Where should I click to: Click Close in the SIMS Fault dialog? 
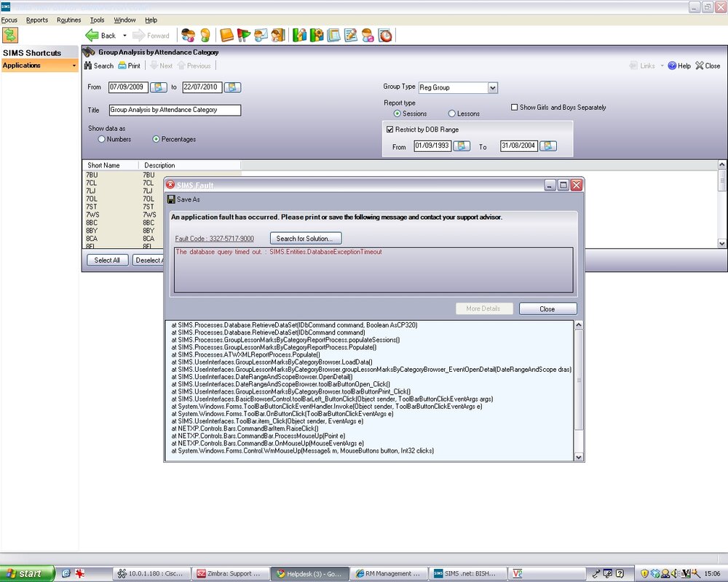coord(548,309)
